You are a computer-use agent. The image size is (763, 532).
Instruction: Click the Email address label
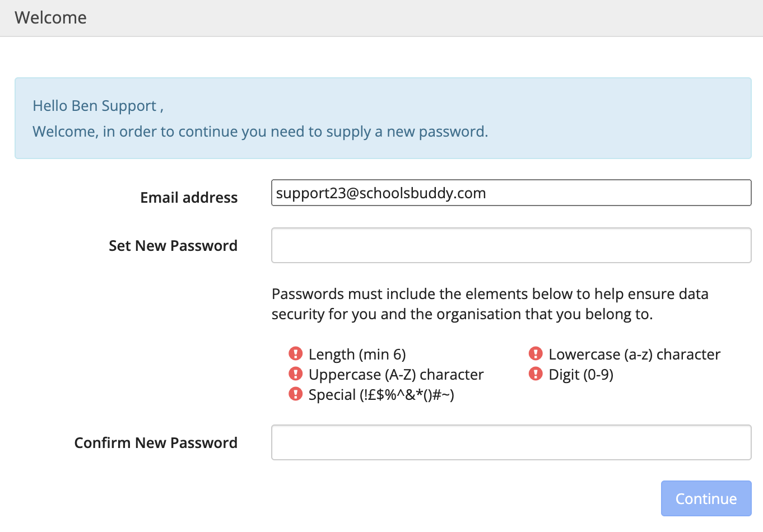pyautogui.click(x=189, y=198)
